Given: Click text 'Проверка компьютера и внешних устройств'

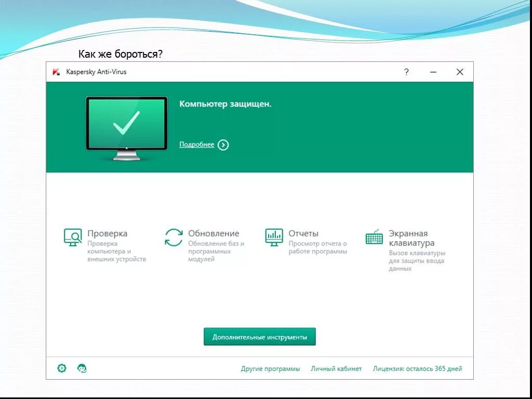Looking at the screenshot, I should tap(116, 251).
